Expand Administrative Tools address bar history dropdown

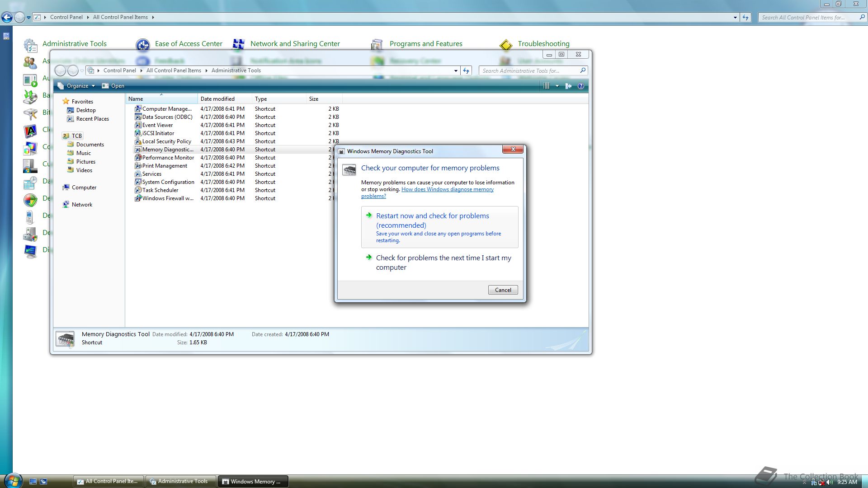tap(456, 70)
